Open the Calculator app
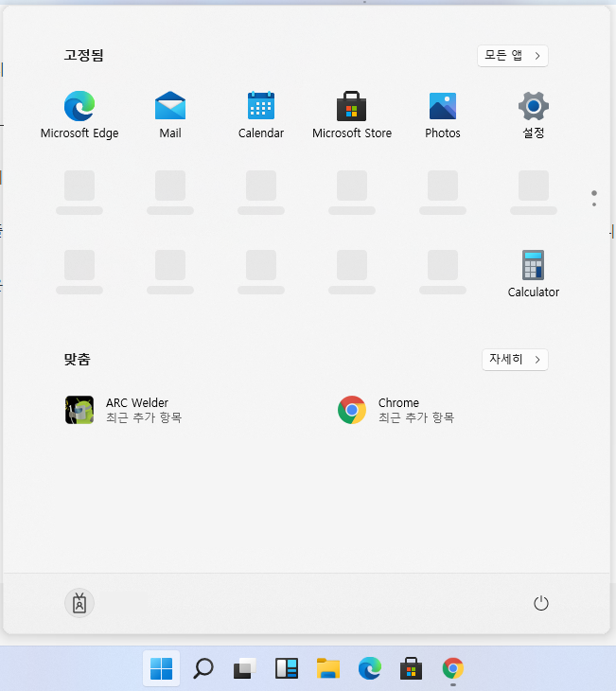This screenshot has width=616, height=691. tap(533, 274)
